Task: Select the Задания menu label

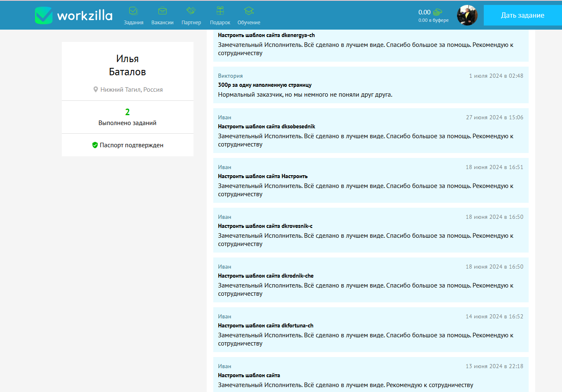Action: [x=133, y=23]
